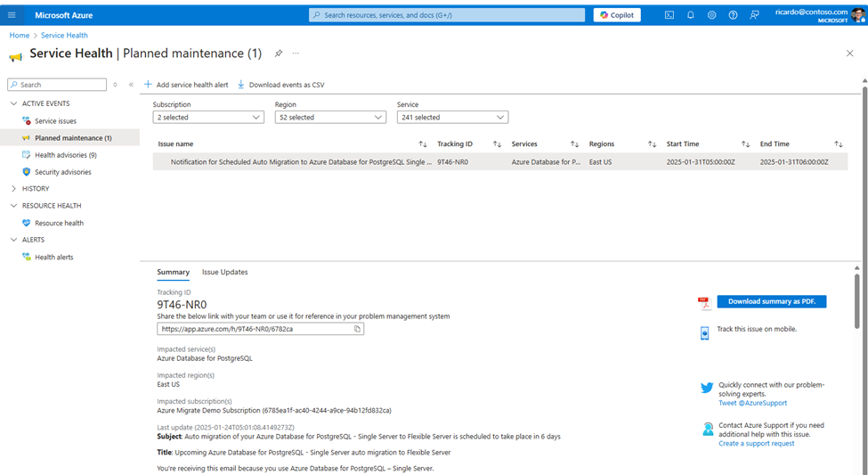Click the PDF file icon

(x=704, y=303)
